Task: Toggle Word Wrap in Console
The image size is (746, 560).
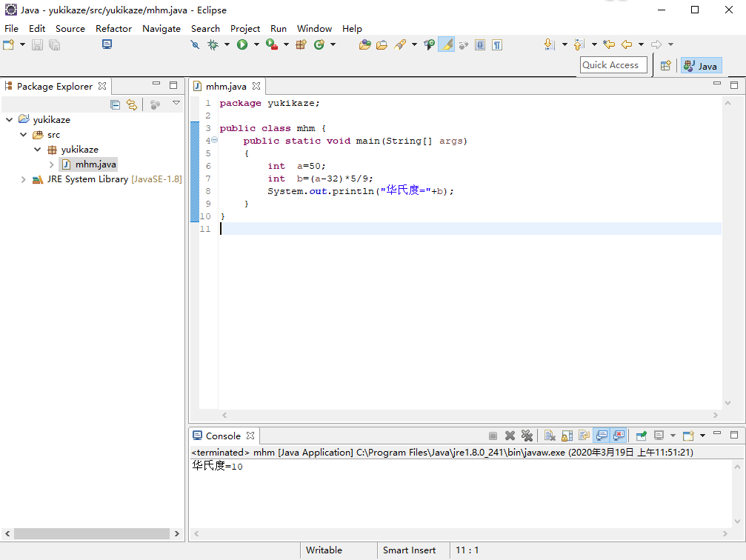Action: pyautogui.click(x=585, y=436)
